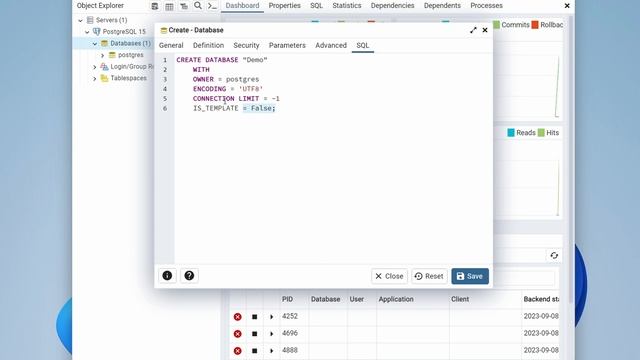640x360 pixels.
Task: Open dialog help question mark button
Action: click(x=189, y=276)
